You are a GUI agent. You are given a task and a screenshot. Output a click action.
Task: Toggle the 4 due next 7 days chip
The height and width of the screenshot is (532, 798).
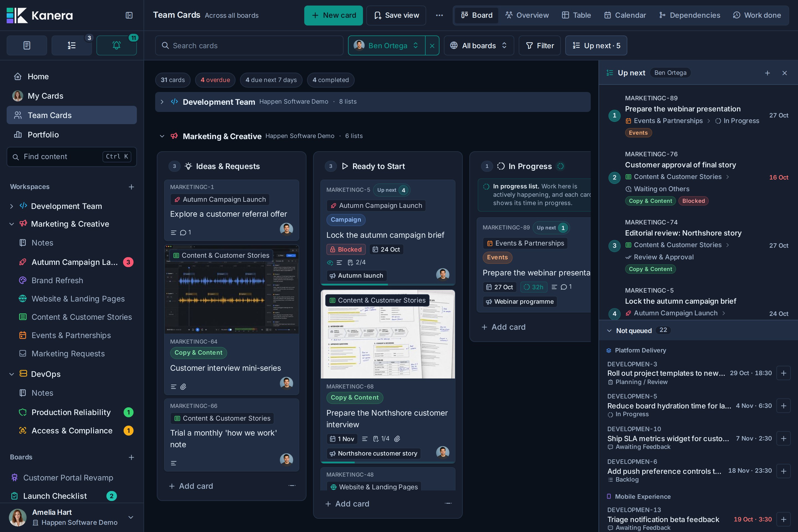(x=271, y=80)
